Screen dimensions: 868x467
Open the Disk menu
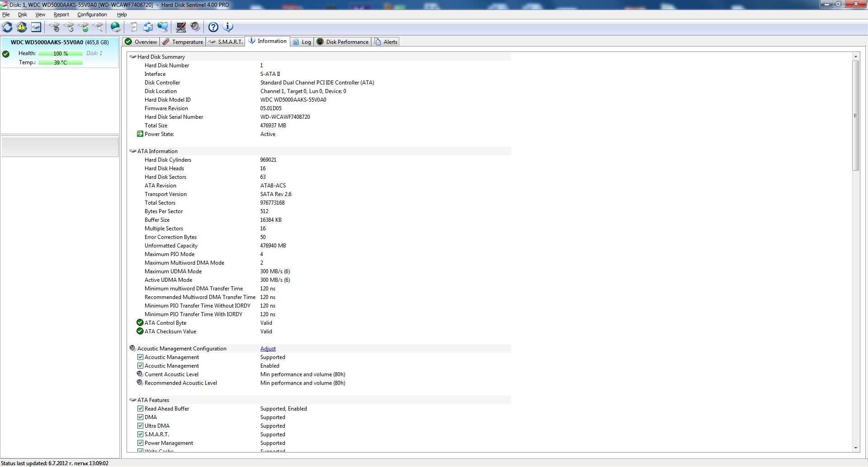(22, 14)
